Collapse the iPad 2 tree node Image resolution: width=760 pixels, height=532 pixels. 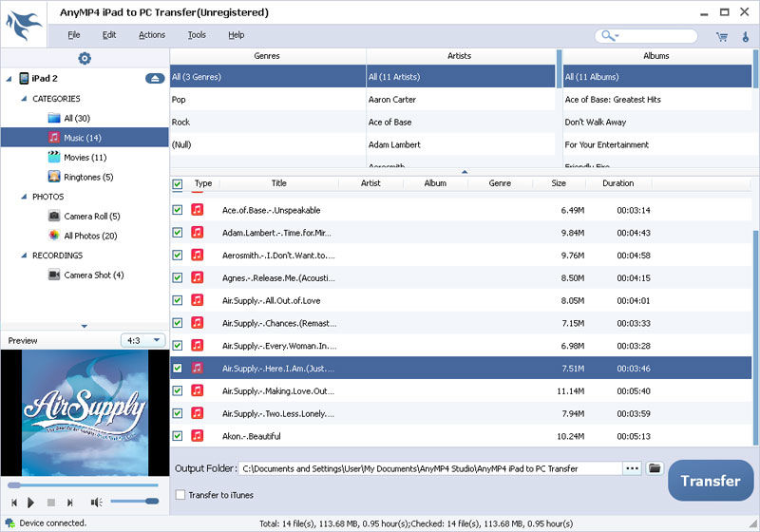tap(9, 79)
